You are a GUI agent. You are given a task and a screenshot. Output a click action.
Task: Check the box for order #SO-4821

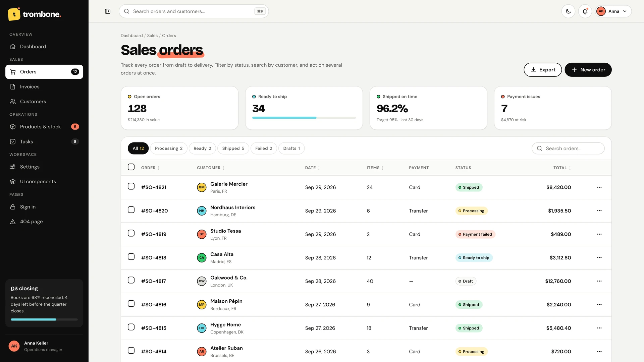pos(131,186)
